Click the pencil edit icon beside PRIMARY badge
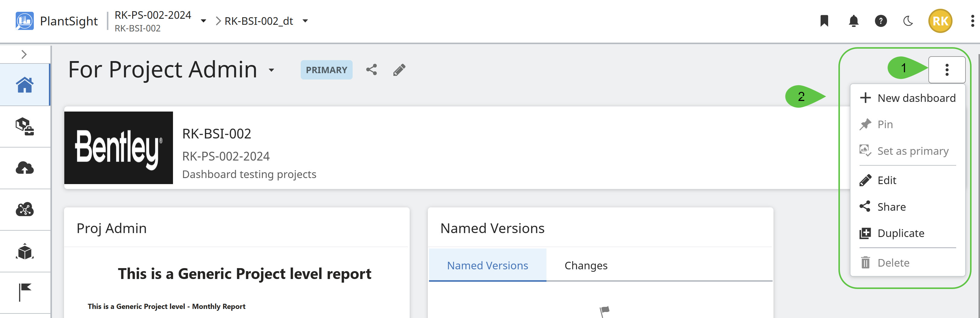Image resolution: width=980 pixels, height=318 pixels. (x=399, y=70)
